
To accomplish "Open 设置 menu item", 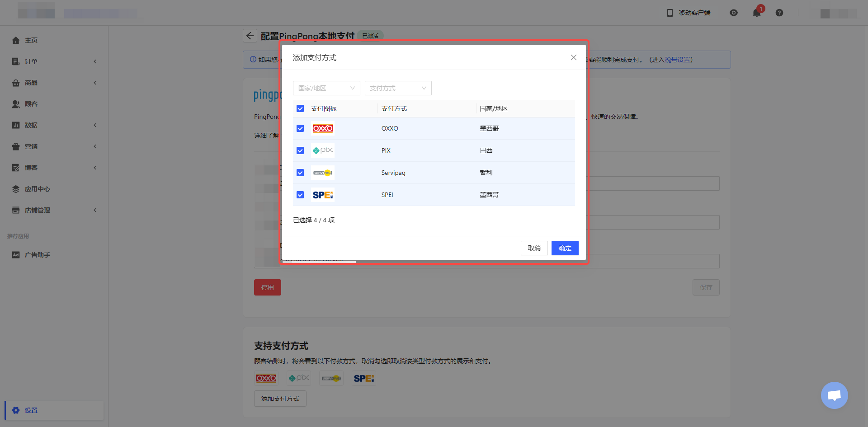I will 54,410.
